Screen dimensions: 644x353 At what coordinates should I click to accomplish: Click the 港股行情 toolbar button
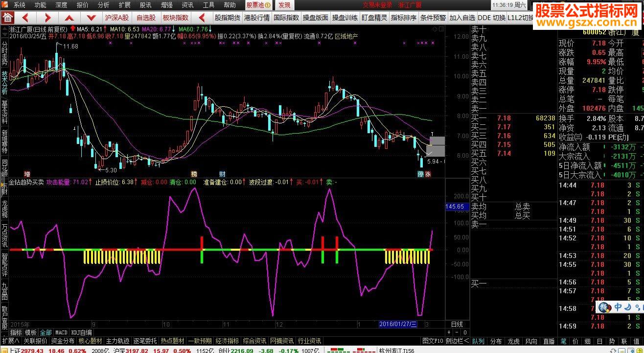pos(257,18)
